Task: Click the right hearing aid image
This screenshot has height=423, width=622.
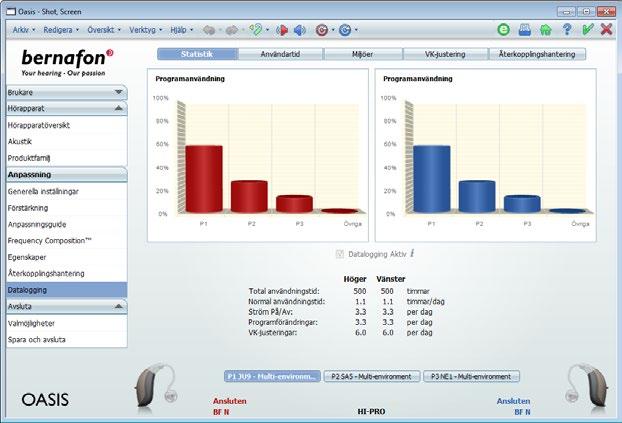Action: point(587,385)
